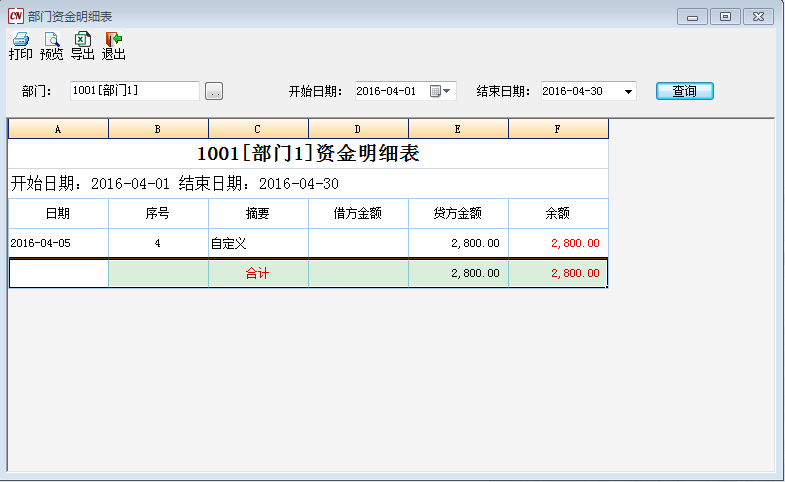Click the 退出 exit icon

pyautogui.click(x=114, y=46)
